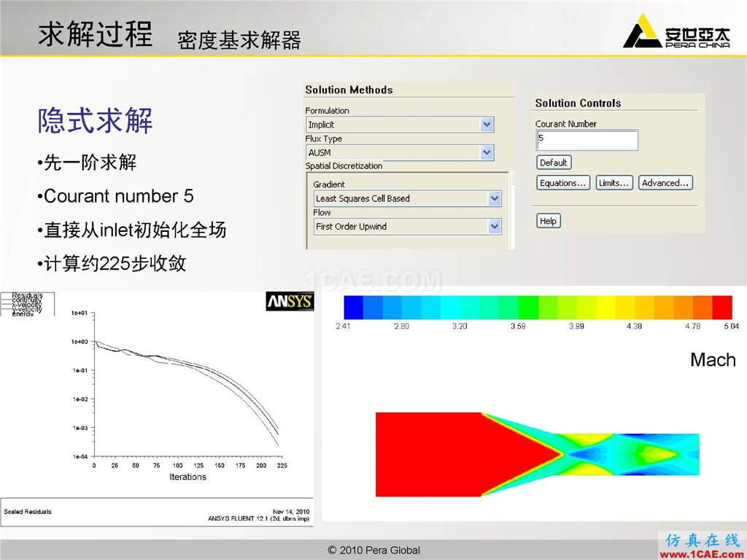747x560 pixels.
Task: Click the ANSYS logo on residual plot
Action: tap(290, 301)
